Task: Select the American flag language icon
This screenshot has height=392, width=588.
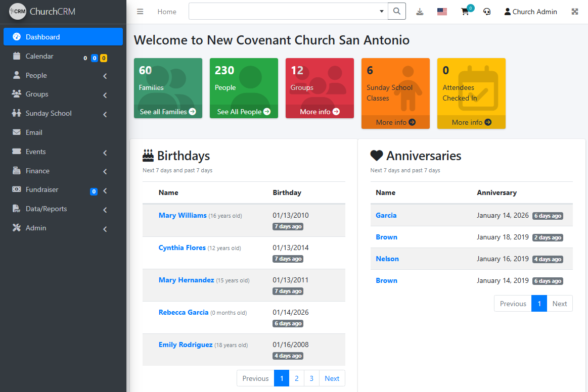Action: 442,11
